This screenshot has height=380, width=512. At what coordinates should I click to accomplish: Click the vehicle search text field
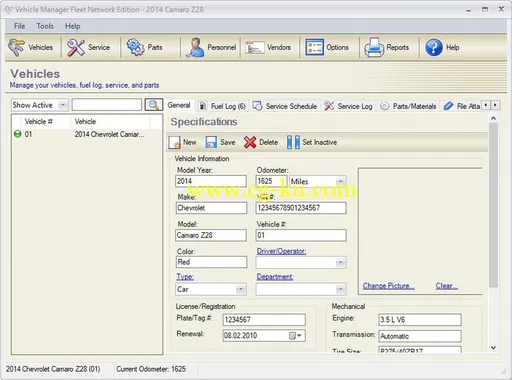107,105
